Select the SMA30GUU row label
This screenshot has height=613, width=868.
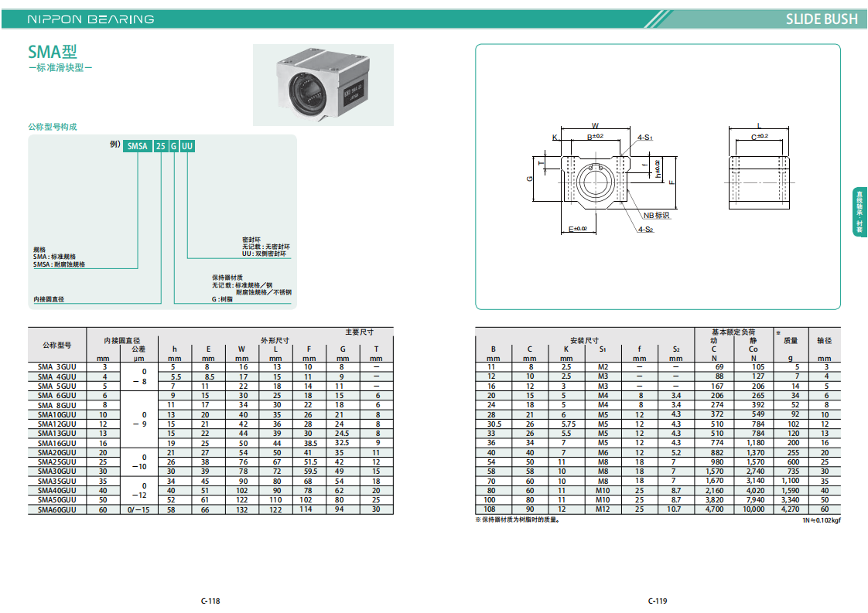coord(57,472)
